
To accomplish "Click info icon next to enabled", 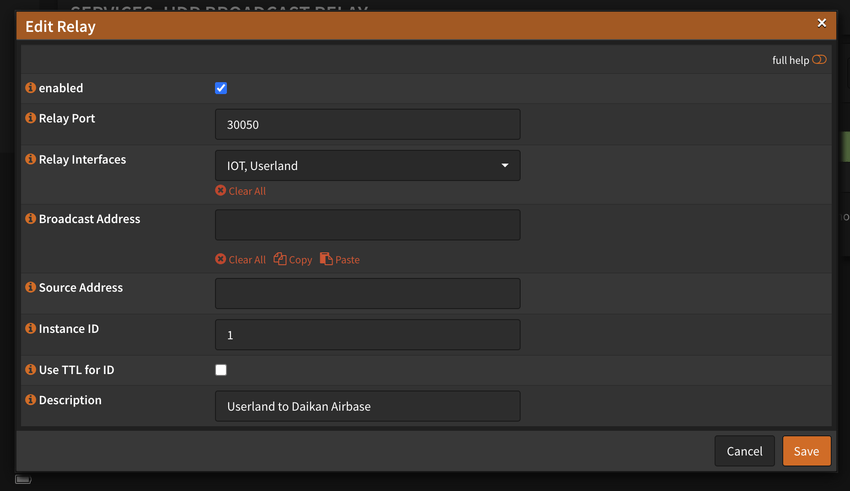I will 30,88.
